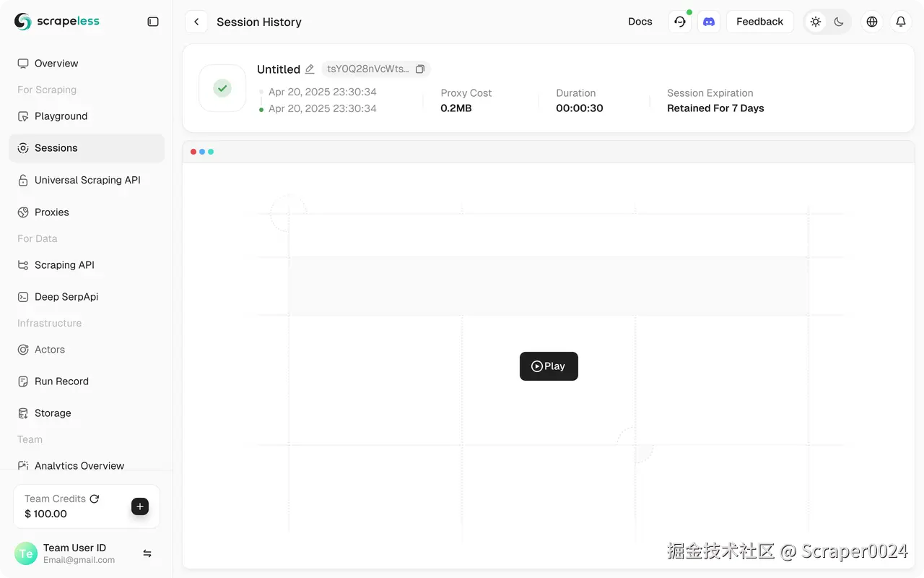The image size is (924, 578).
Task: Collapse the sidebar panel icon
Action: pos(153,22)
